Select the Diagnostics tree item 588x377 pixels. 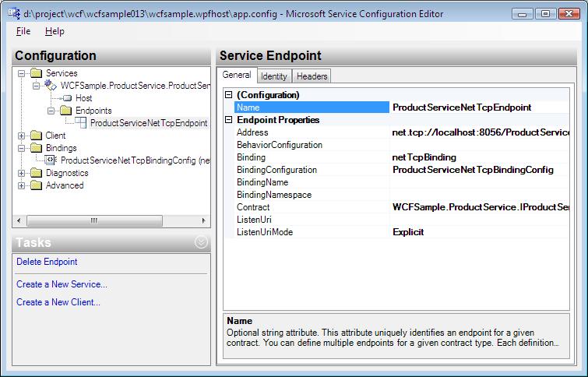pos(67,173)
